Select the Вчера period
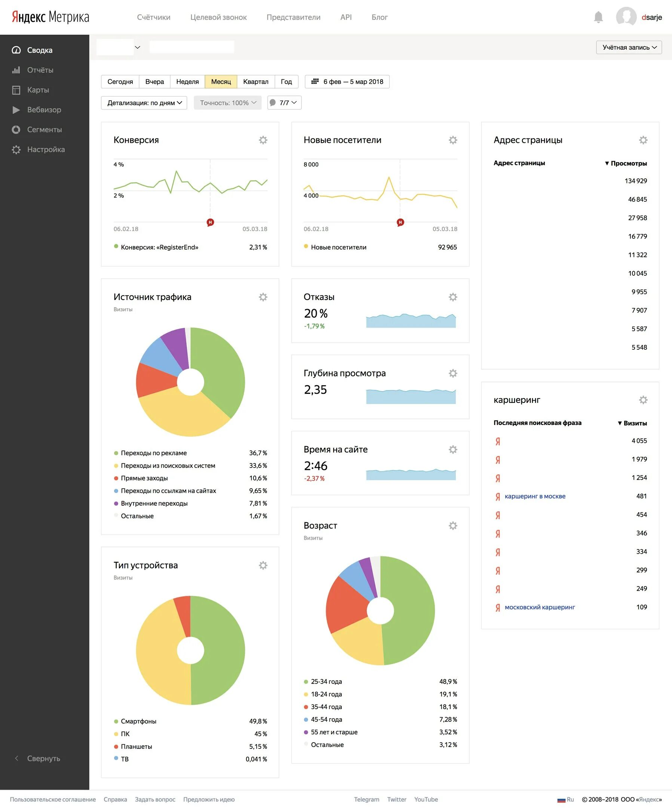672x808 pixels. pos(155,82)
